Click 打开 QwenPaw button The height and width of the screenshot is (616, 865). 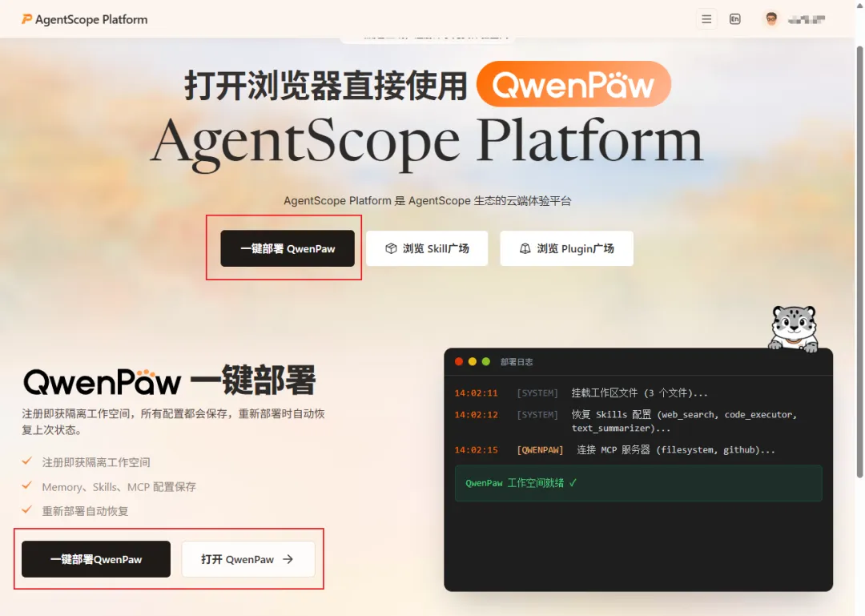point(248,559)
